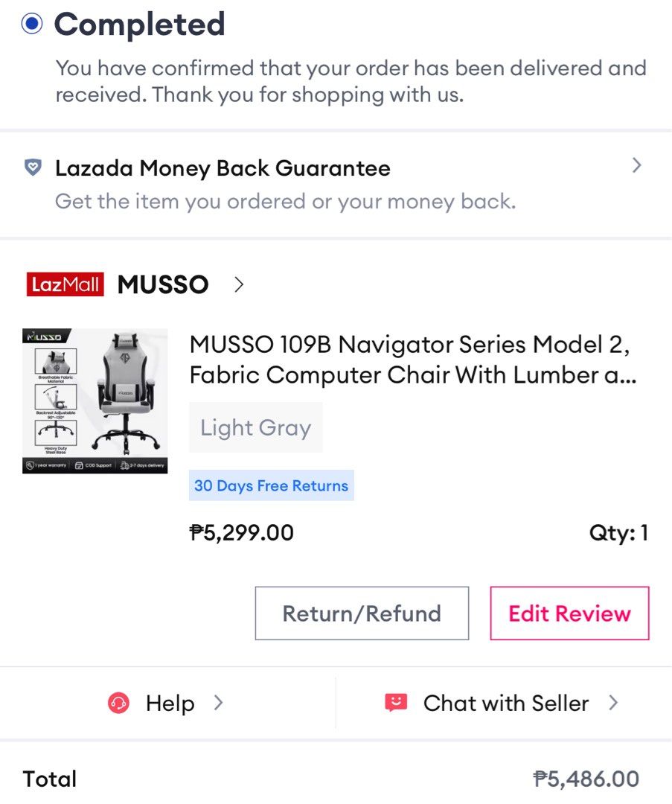The height and width of the screenshot is (804, 672).
Task: Expand the chevron next to MUSSO
Action: pyautogui.click(x=239, y=284)
